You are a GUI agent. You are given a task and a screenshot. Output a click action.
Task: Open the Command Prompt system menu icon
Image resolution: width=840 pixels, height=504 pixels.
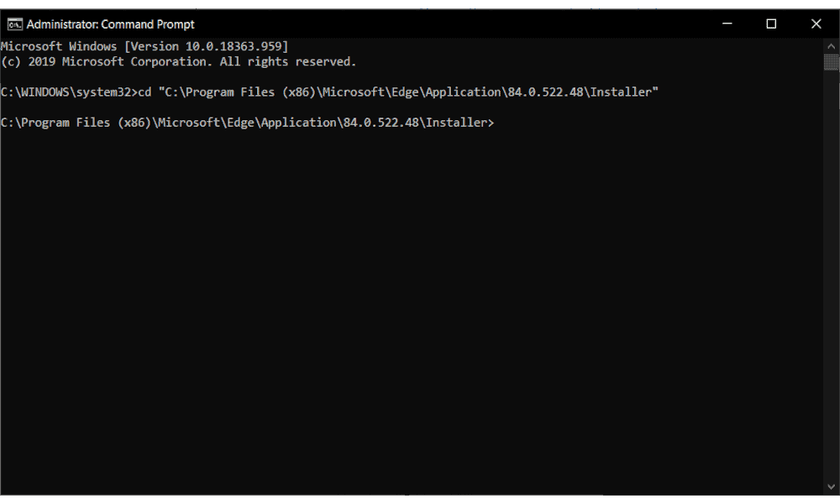[x=14, y=24]
